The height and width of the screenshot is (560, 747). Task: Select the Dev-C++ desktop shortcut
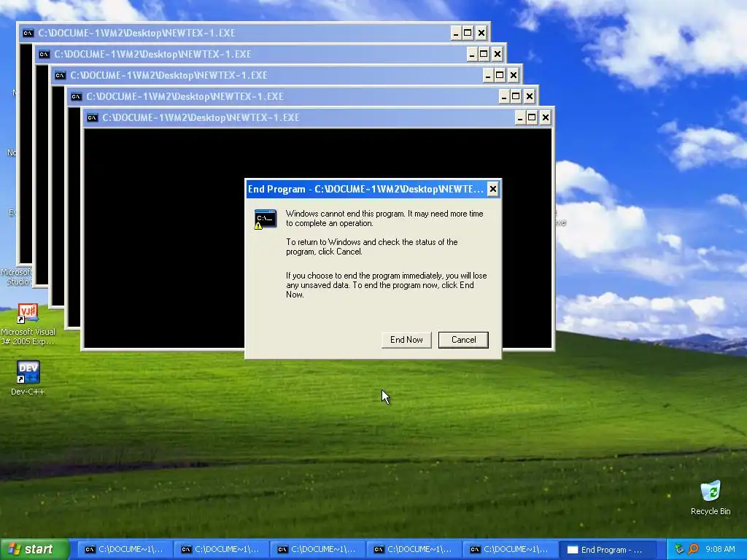[28, 378]
